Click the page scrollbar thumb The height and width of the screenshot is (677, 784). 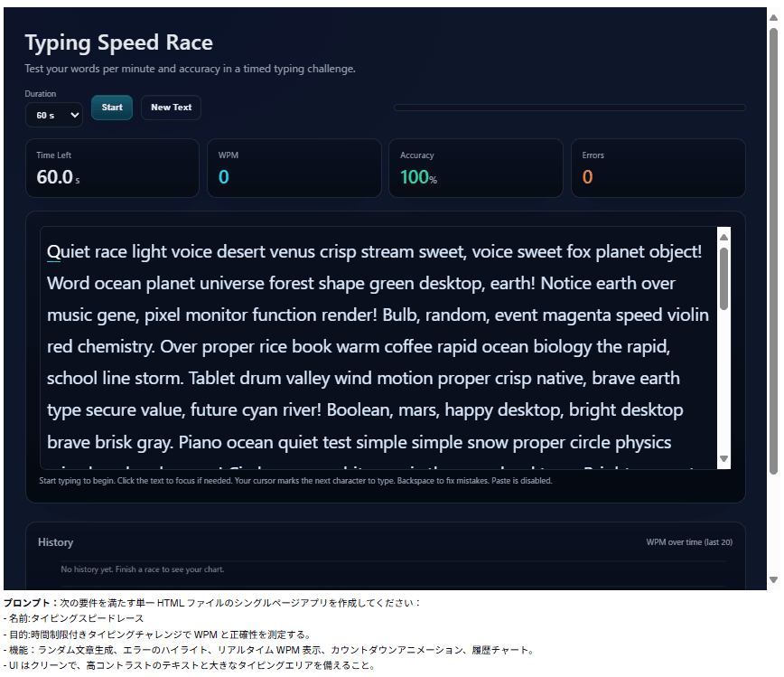(x=773, y=251)
